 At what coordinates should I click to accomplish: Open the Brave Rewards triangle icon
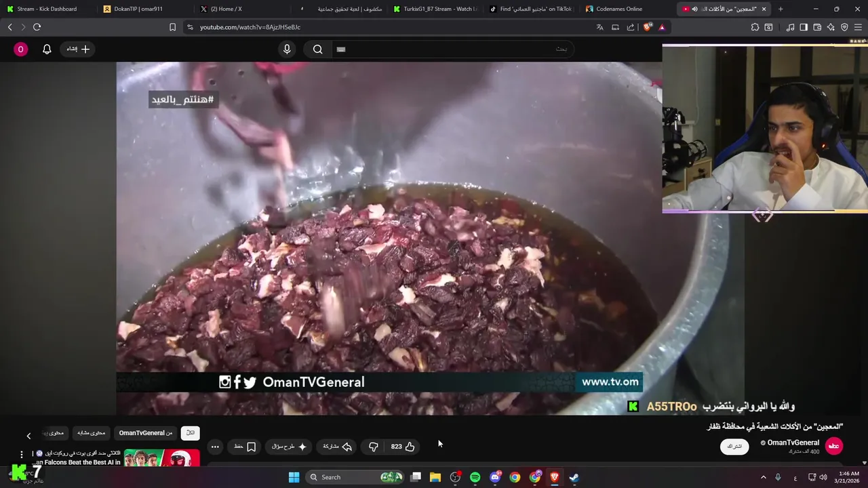click(x=662, y=27)
